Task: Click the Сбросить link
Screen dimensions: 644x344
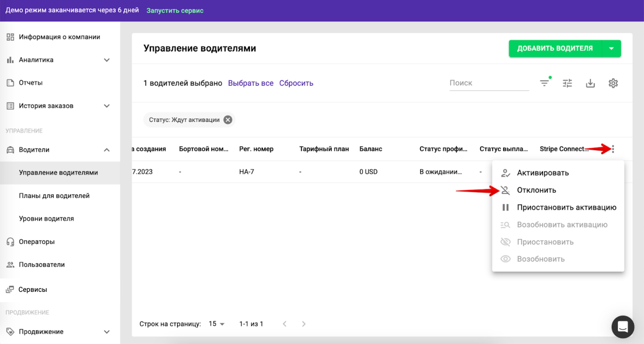Action: click(x=296, y=83)
